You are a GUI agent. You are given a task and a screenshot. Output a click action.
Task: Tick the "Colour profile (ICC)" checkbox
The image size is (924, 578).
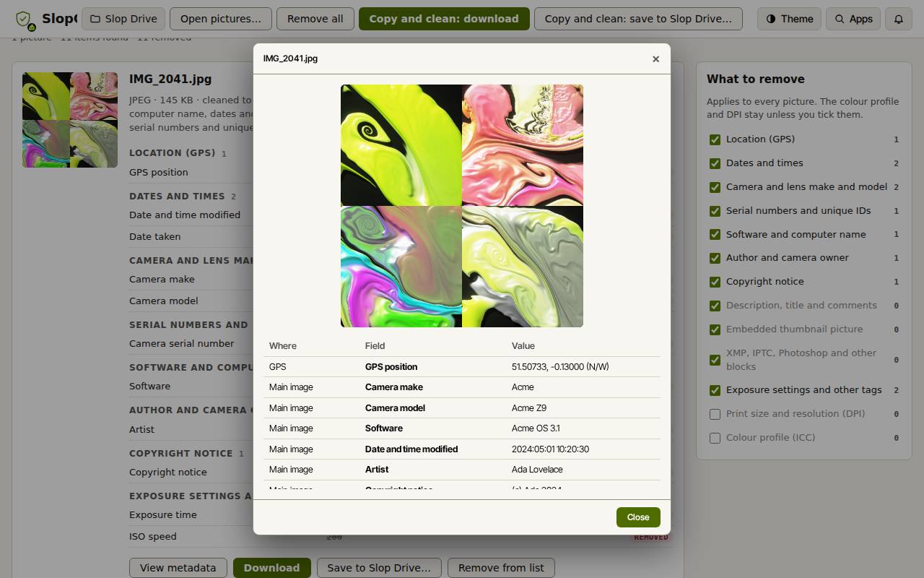(x=715, y=438)
